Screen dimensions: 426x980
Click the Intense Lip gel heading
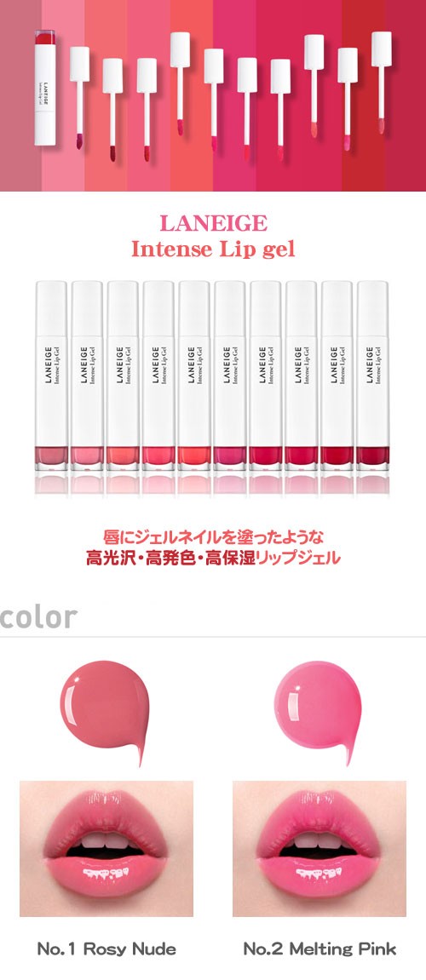click(213, 249)
